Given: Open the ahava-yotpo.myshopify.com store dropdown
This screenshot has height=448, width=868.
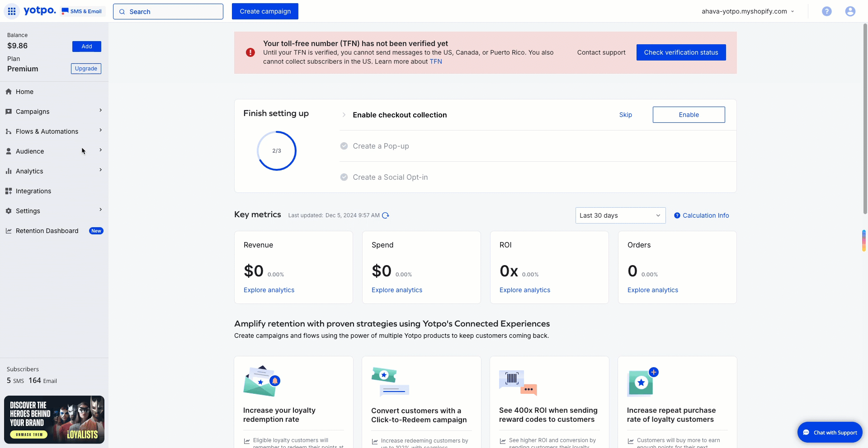Looking at the screenshot, I should tap(748, 11).
